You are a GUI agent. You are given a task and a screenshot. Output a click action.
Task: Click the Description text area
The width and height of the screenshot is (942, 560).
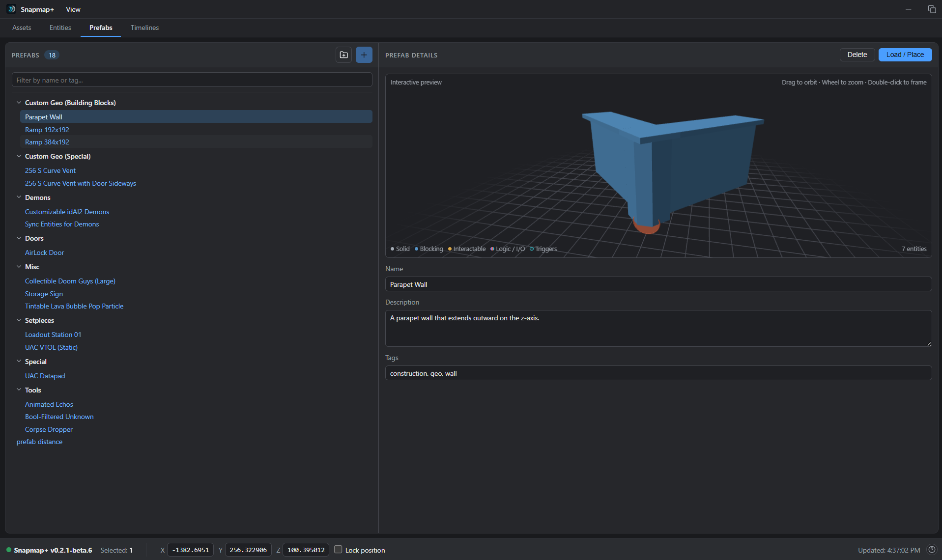[658, 328]
